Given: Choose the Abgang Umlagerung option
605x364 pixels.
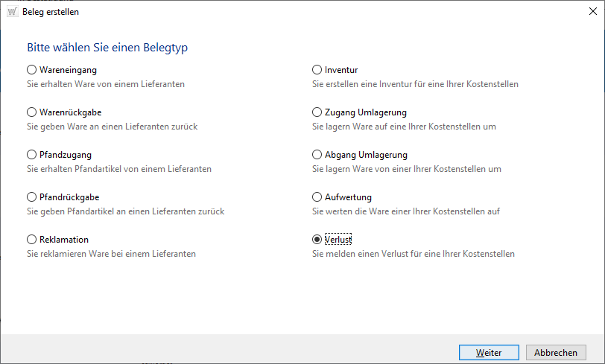Looking at the screenshot, I should [x=317, y=155].
